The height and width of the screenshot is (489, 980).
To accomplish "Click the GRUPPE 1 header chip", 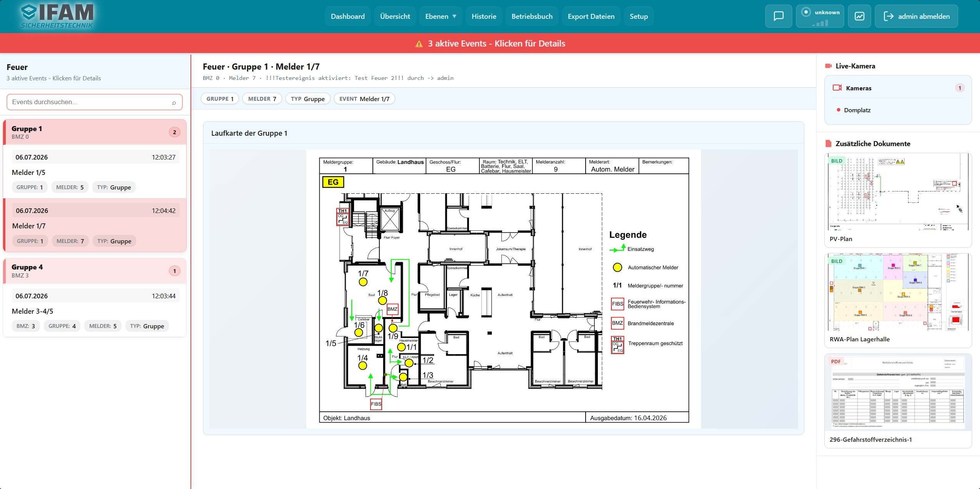I will click(x=220, y=99).
